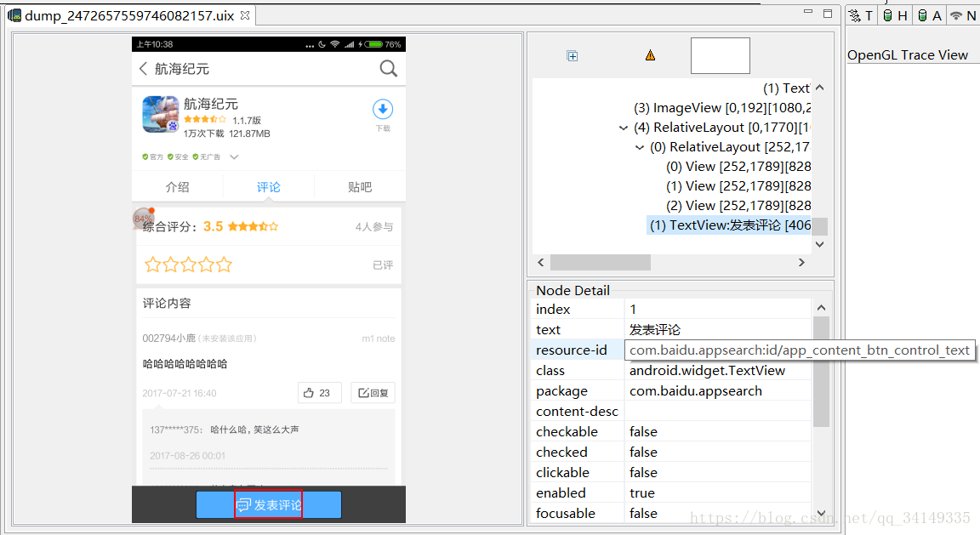Click the 已评 label beside stars
The height and width of the screenshot is (535, 980).
point(383,265)
